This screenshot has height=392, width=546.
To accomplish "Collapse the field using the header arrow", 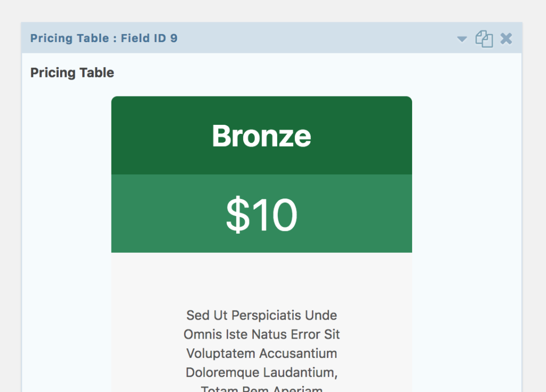I will 462,39.
